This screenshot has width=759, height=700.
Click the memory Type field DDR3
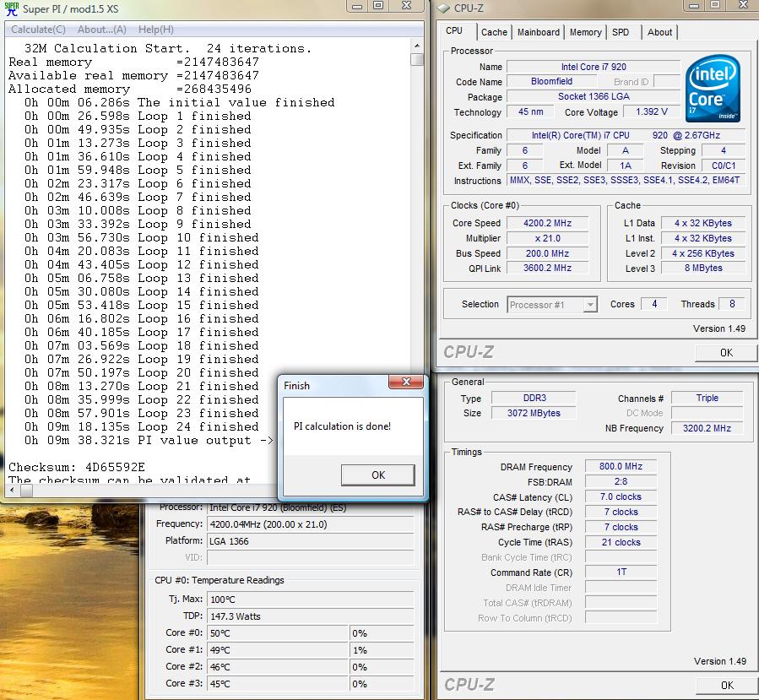534,398
